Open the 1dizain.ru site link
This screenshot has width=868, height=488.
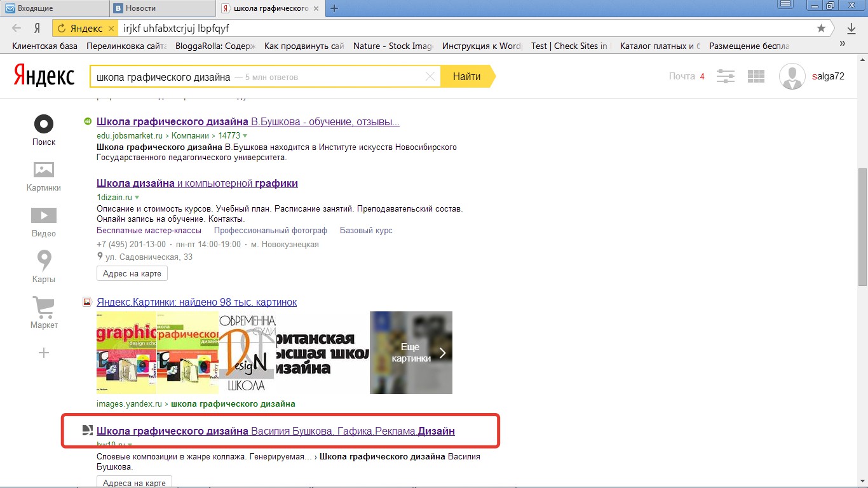(114, 197)
